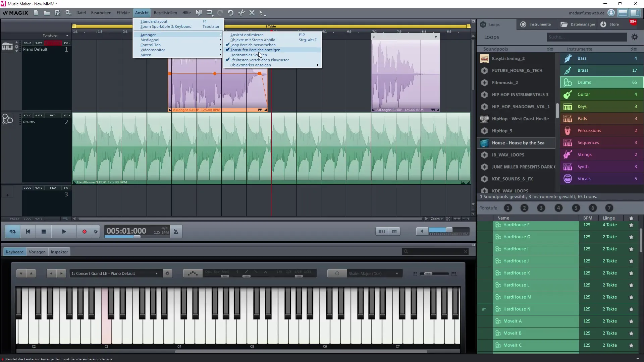Open the Mediapool submenu
Image resolution: width=644 pixels, height=362 pixels.
pos(178,40)
